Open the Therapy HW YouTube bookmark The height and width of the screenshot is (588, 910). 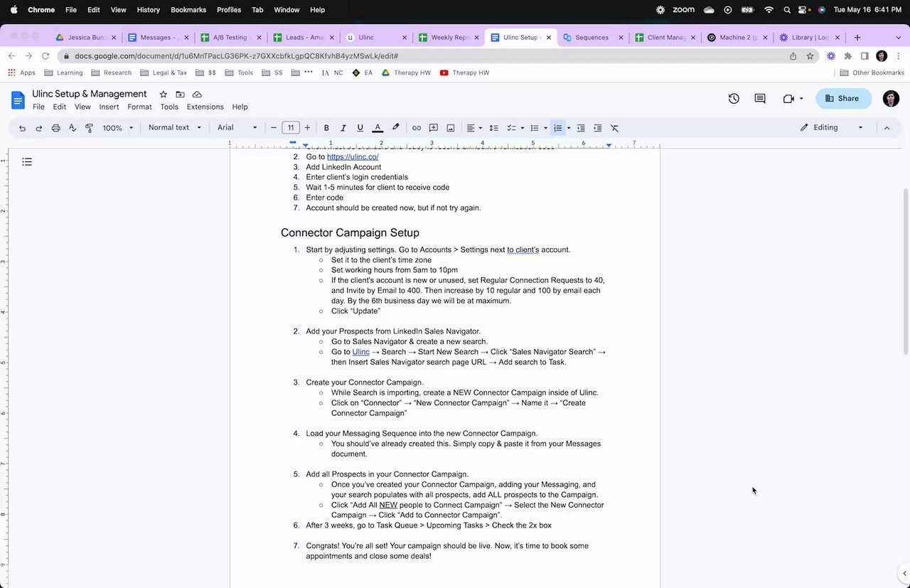click(465, 73)
